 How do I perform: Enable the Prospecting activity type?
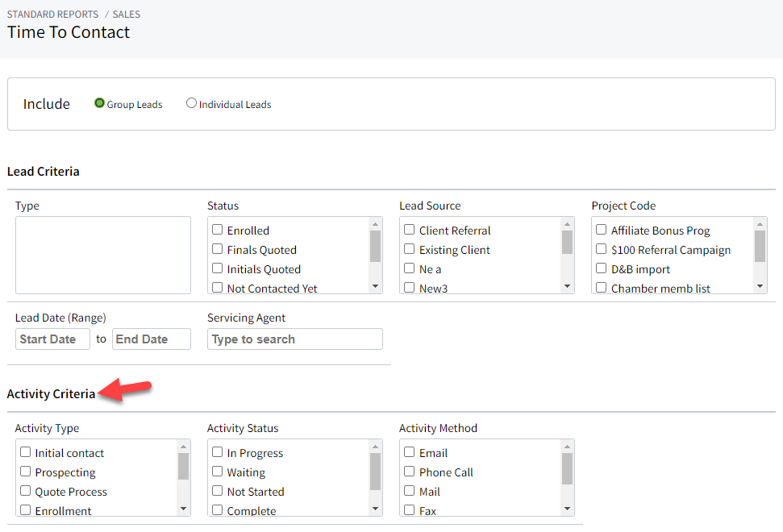(x=25, y=472)
